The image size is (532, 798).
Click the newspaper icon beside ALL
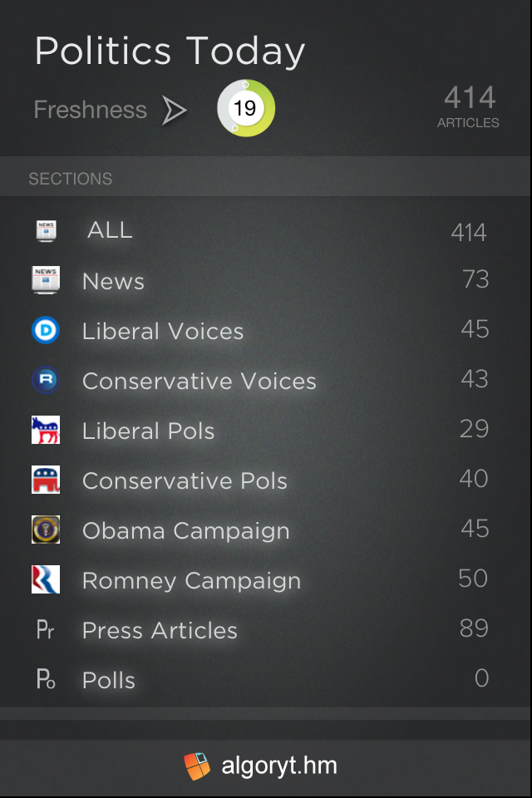tap(46, 230)
